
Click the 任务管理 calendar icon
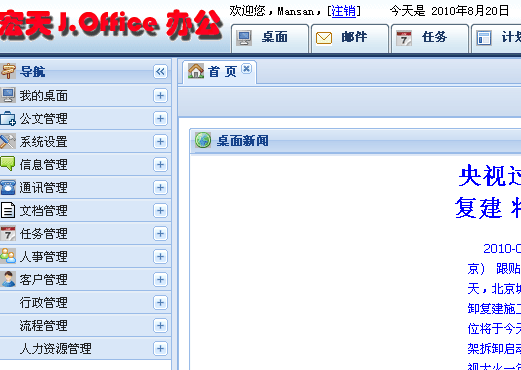[x=8, y=233]
